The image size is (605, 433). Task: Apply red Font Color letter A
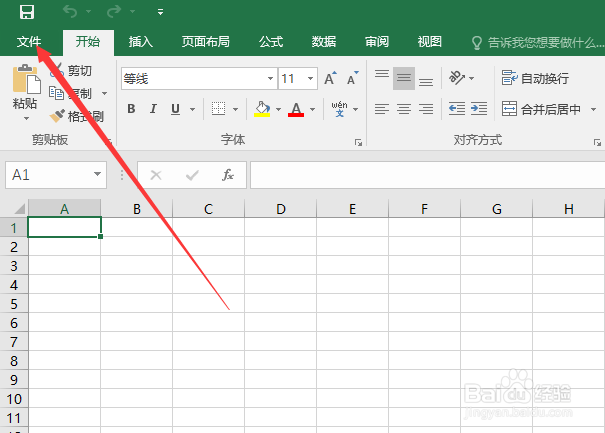296,109
